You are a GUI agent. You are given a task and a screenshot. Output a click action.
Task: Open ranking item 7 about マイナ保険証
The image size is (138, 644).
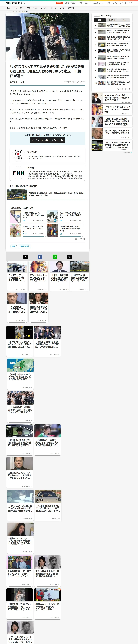click(112, 64)
